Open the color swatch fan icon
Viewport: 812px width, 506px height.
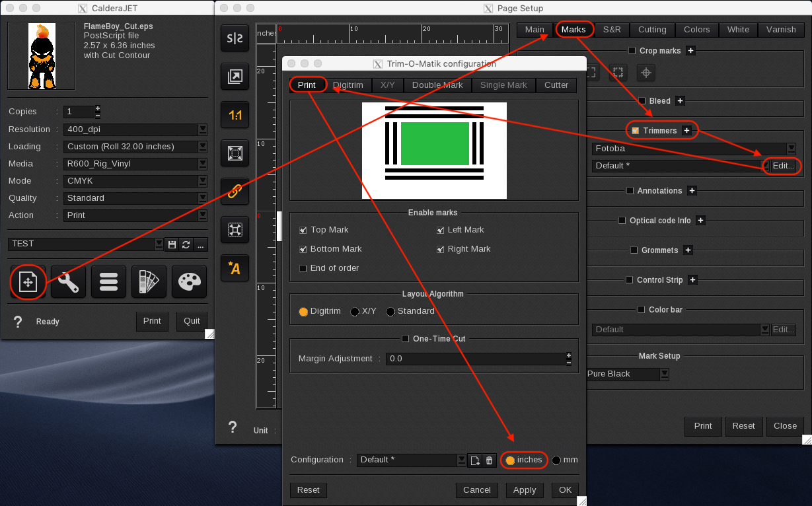click(149, 281)
